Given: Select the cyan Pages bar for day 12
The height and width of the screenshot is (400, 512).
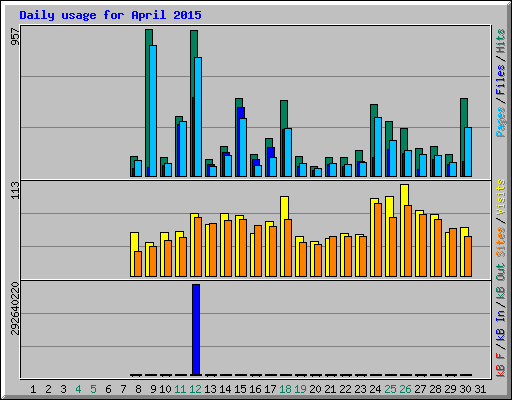Looking at the screenshot, I should tap(198, 117).
